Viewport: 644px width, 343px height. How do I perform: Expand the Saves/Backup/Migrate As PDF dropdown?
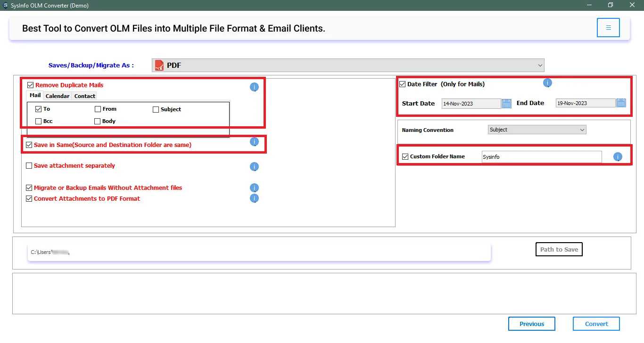click(x=348, y=65)
